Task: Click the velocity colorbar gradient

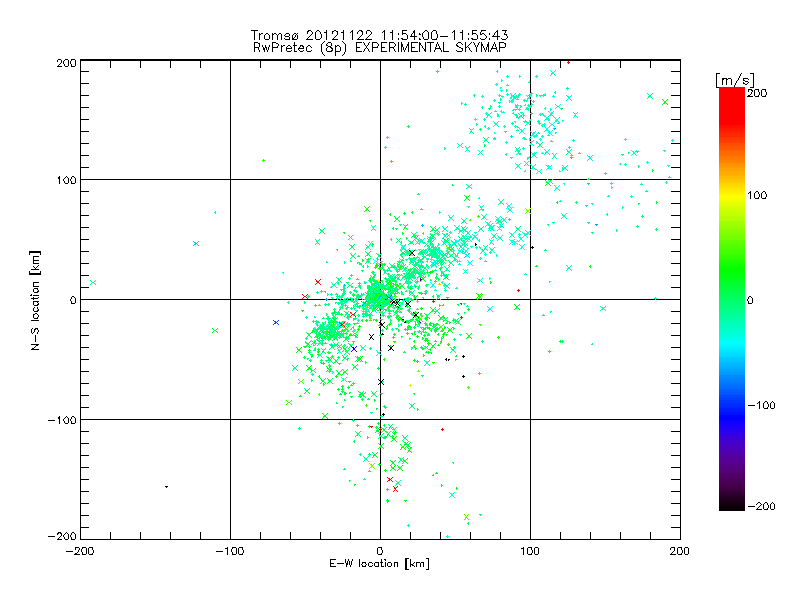Action: (x=732, y=299)
